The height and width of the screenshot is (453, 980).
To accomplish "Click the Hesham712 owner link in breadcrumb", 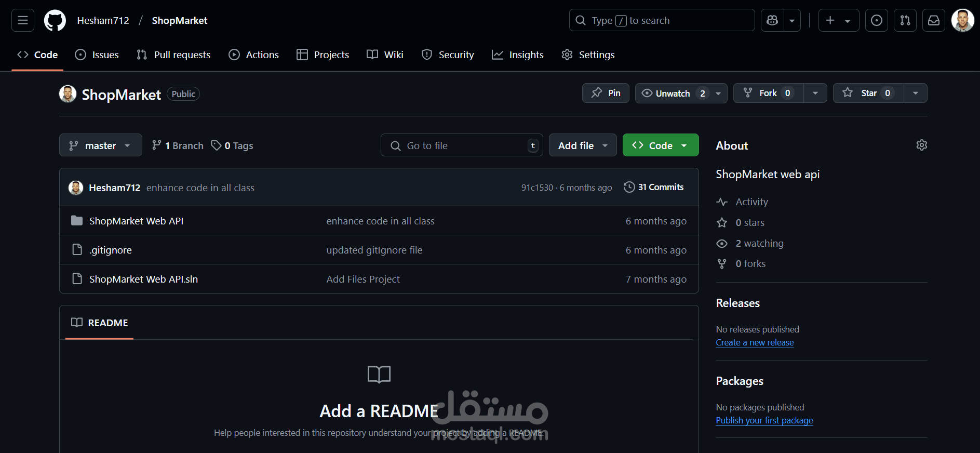I will point(103,20).
